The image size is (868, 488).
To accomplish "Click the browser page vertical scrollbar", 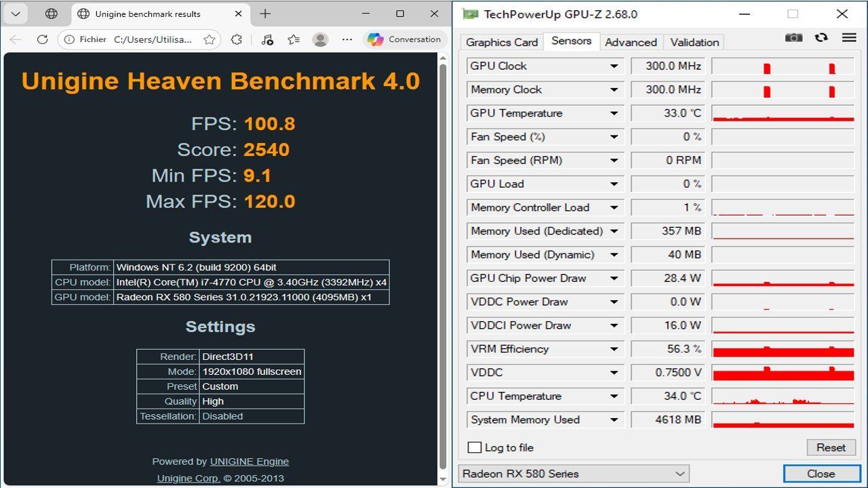I will tap(443, 268).
